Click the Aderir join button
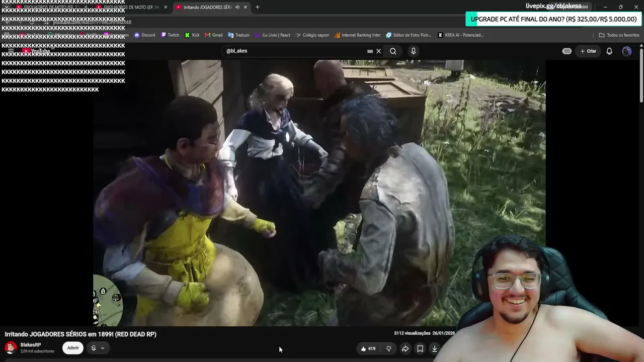Screen dimensions: 644x362 point(73,348)
